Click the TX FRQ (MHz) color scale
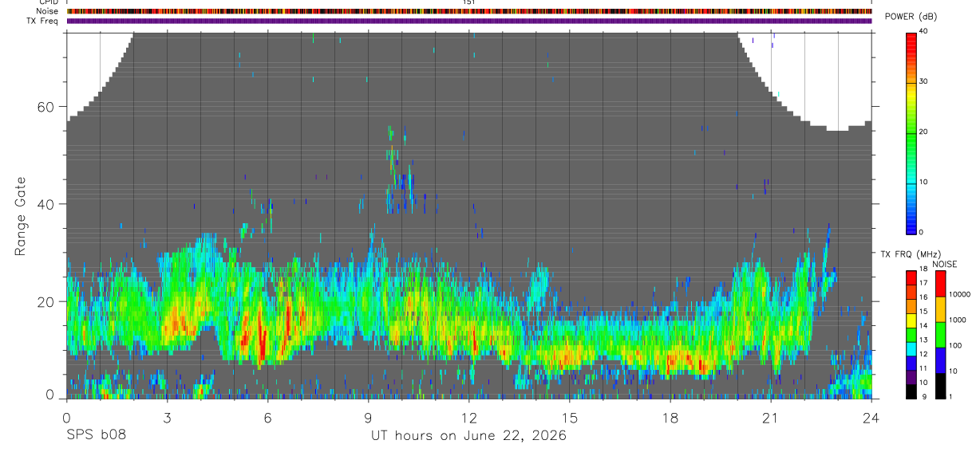This screenshot has width=980, height=452. (x=911, y=335)
